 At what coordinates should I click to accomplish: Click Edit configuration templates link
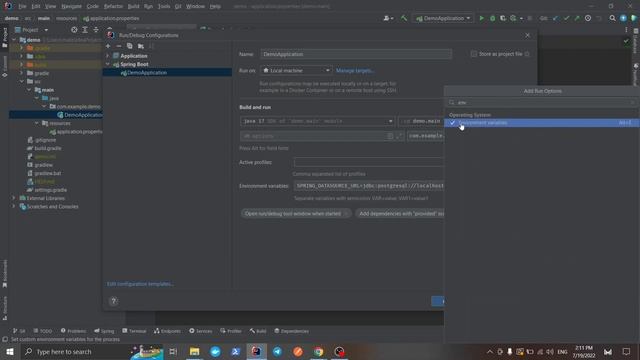tap(140, 284)
